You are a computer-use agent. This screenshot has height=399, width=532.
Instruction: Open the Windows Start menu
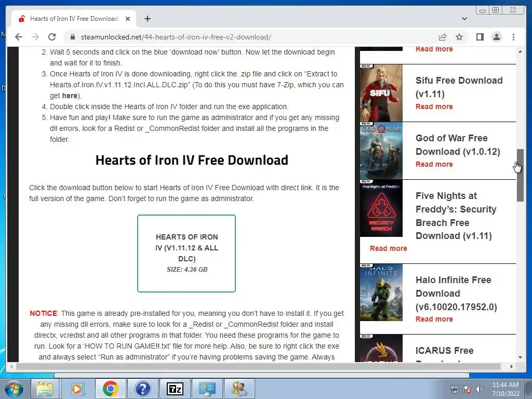click(14, 389)
